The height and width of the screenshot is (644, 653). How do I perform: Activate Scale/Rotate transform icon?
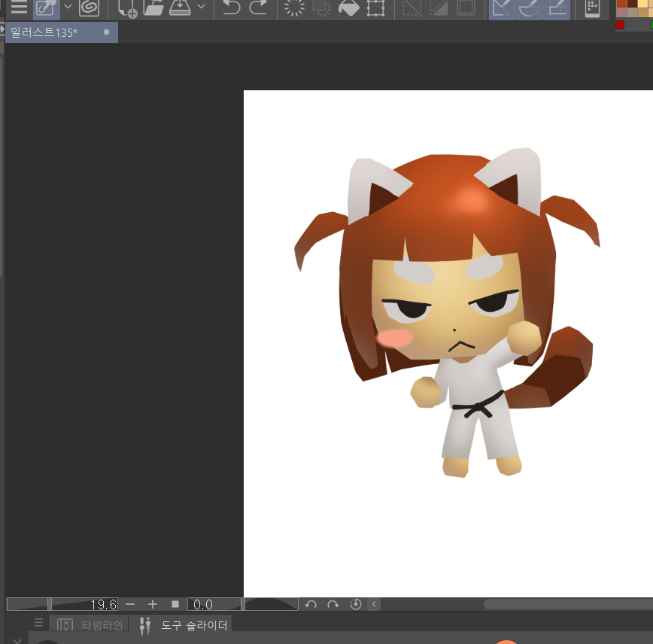[x=375, y=8]
